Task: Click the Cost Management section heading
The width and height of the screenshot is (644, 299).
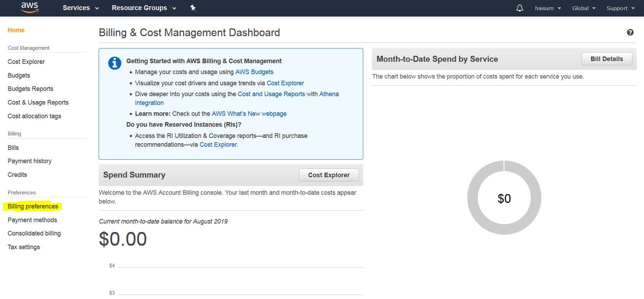Action: point(28,48)
